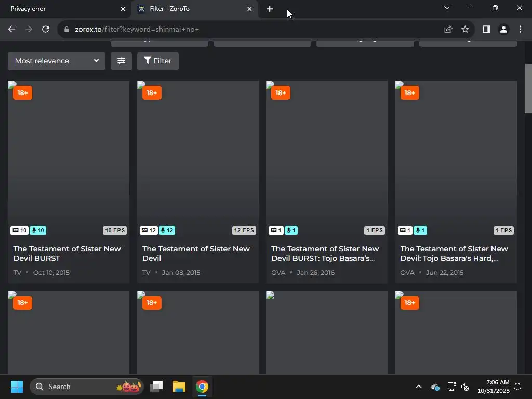The height and width of the screenshot is (399, 532).
Task: Reload the ZoroTo page
Action: click(46, 29)
